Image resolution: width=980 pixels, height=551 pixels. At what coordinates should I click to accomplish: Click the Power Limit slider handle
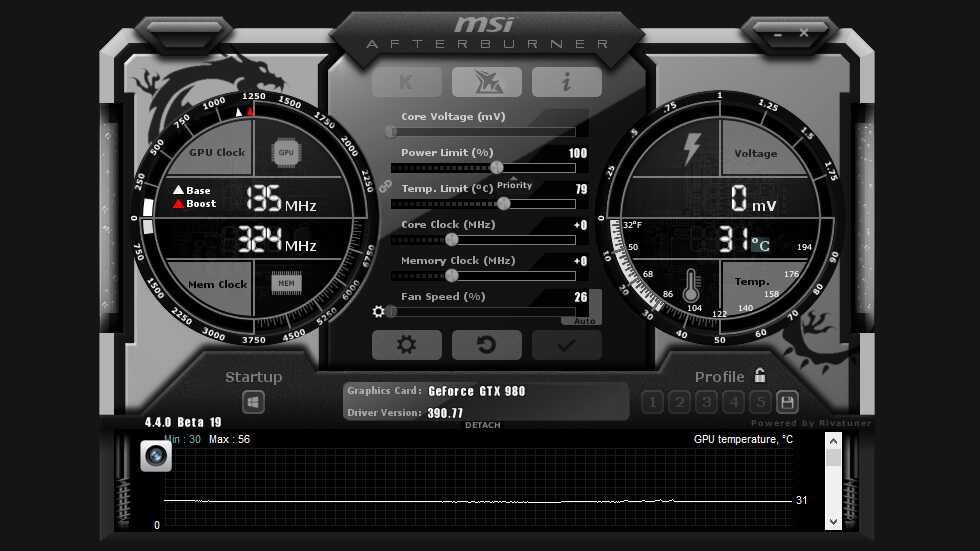[x=496, y=168]
